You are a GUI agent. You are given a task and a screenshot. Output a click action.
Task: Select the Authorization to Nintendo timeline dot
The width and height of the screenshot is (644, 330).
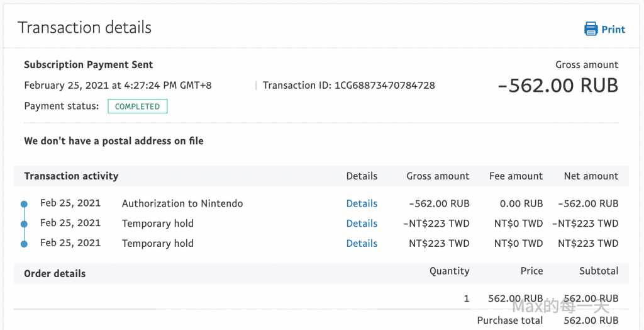24,204
